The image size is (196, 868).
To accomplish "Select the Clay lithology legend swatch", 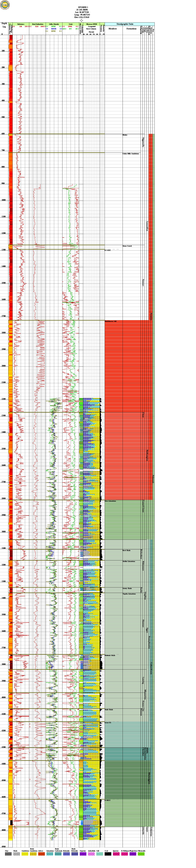I will 8,854.
